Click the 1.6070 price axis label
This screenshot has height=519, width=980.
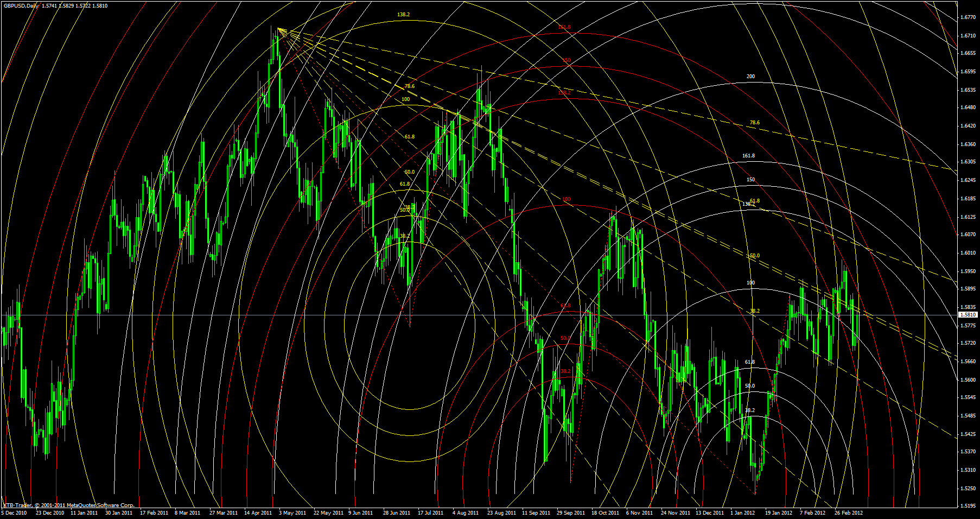pos(968,235)
